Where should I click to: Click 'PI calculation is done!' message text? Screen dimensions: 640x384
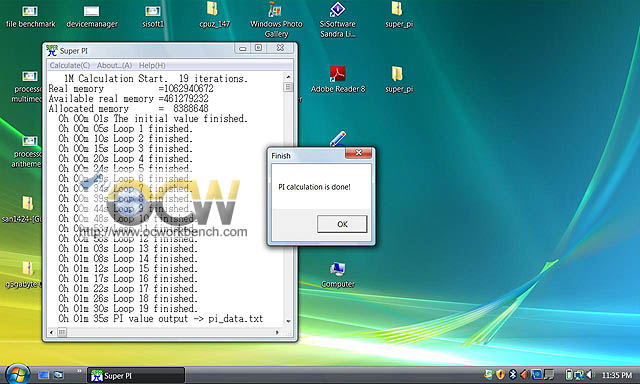pyautogui.click(x=314, y=187)
